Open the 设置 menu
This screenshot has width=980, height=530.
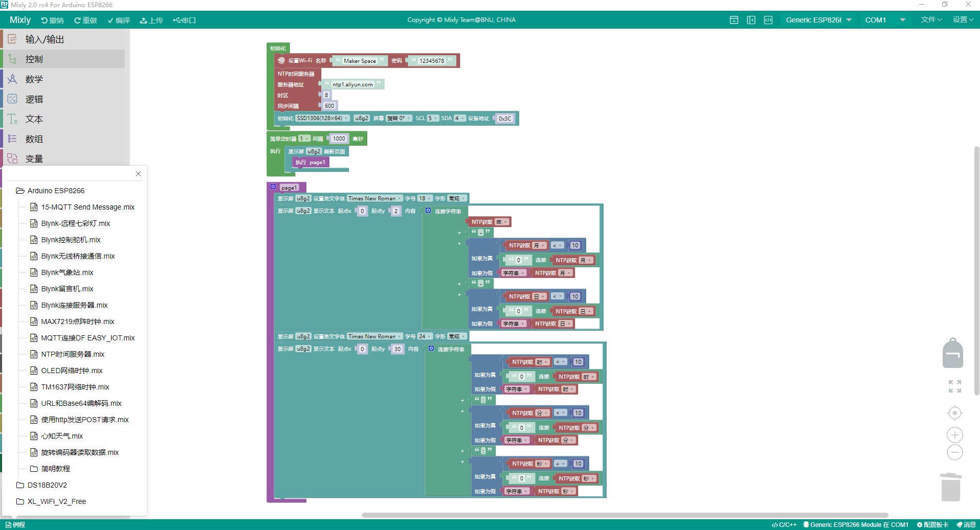963,20
